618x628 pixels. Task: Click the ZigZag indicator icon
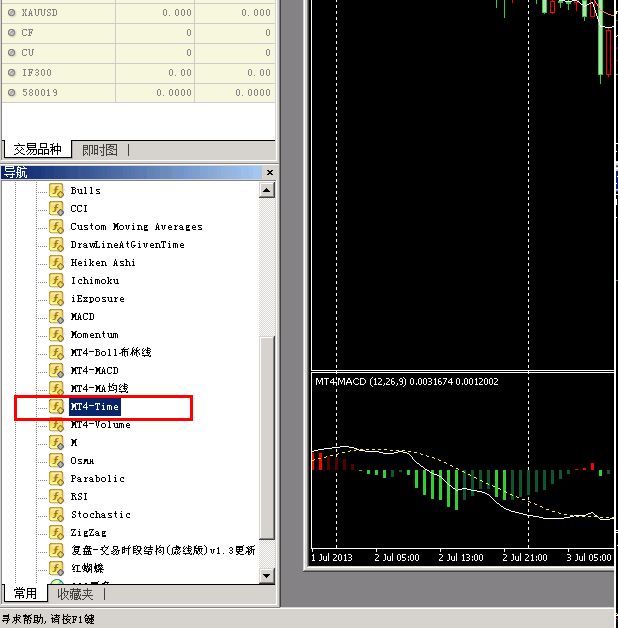[57, 533]
